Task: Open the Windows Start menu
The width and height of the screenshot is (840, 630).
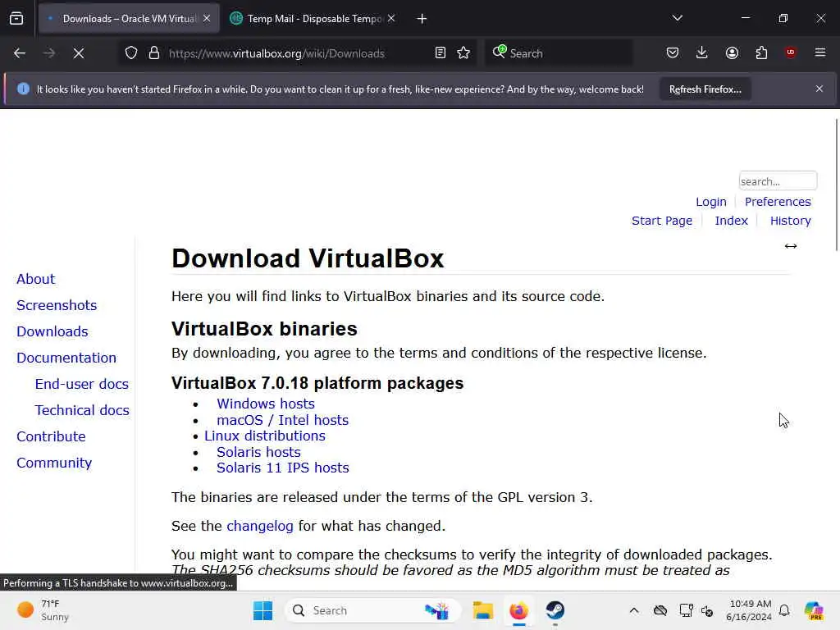Action: 262,610
